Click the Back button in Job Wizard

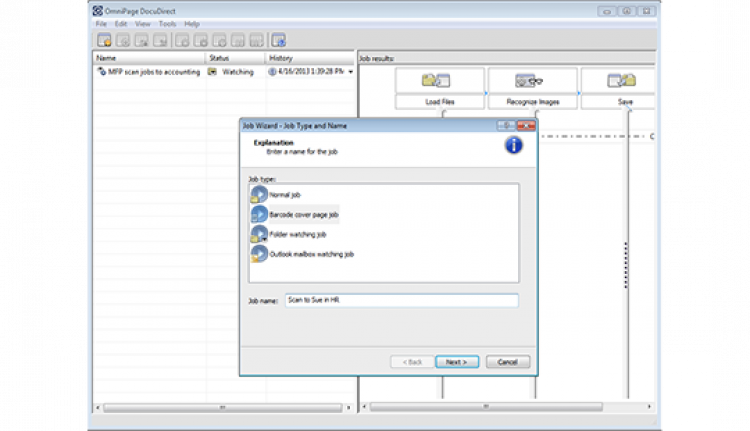click(x=412, y=362)
